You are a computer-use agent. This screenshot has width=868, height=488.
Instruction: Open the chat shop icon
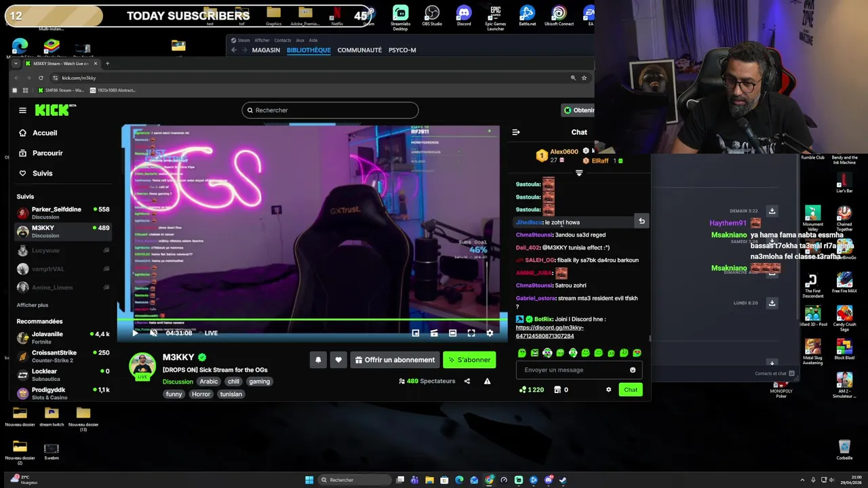point(557,390)
